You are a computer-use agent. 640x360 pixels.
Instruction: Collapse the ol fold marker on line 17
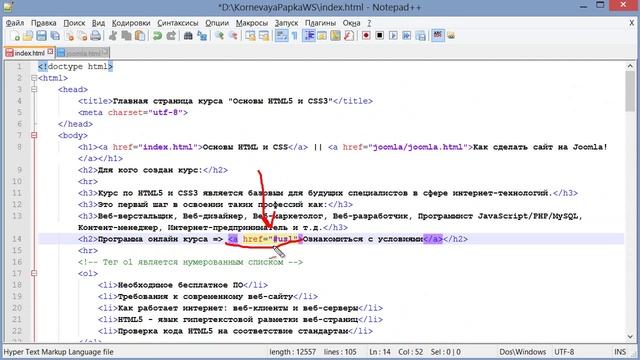point(34,273)
